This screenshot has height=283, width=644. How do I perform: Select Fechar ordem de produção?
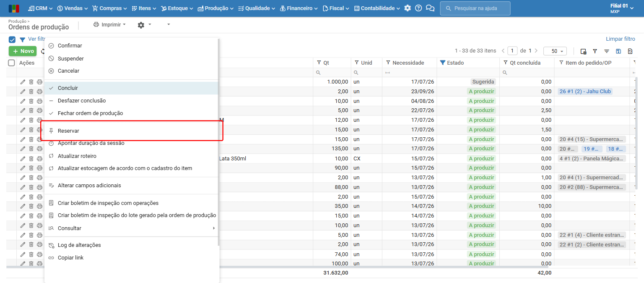click(132, 113)
